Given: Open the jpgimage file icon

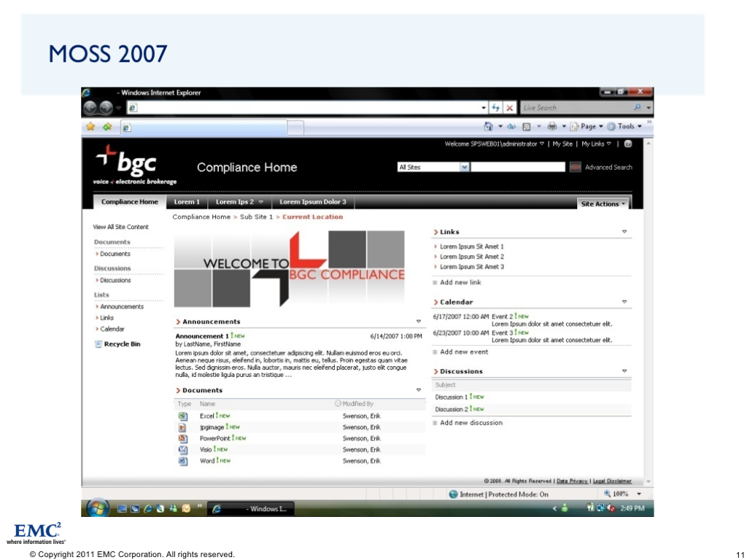Looking at the screenshot, I should [x=183, y=427].
